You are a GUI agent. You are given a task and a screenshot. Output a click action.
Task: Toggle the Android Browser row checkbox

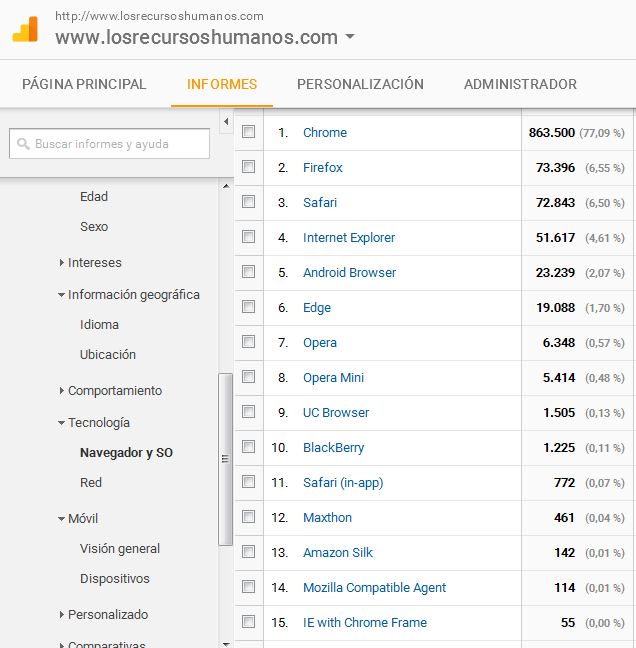point(248,272)
